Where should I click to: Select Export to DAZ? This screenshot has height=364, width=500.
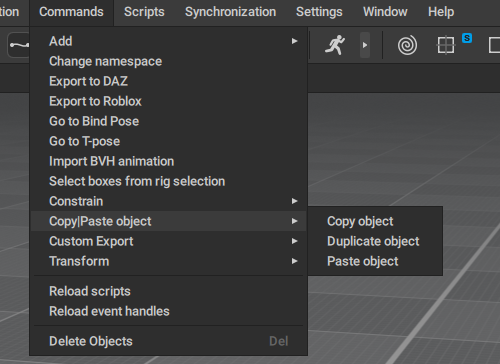(x=168, y=81)
